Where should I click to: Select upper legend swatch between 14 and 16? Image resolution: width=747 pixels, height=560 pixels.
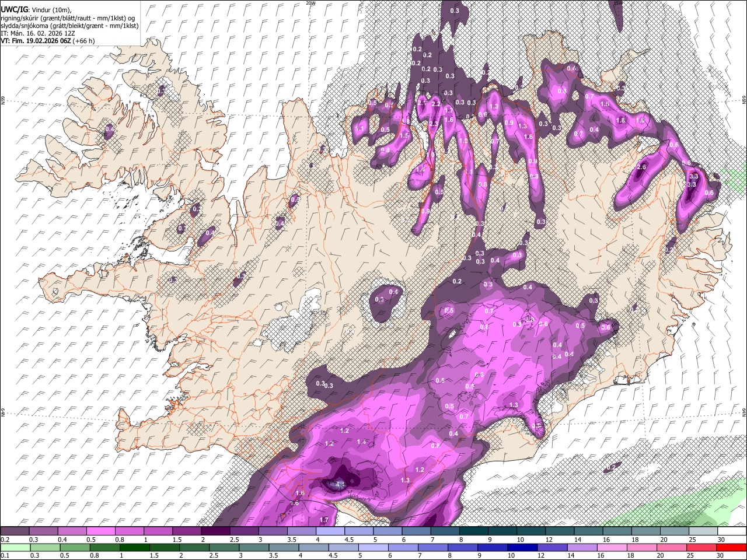(588, 531)
